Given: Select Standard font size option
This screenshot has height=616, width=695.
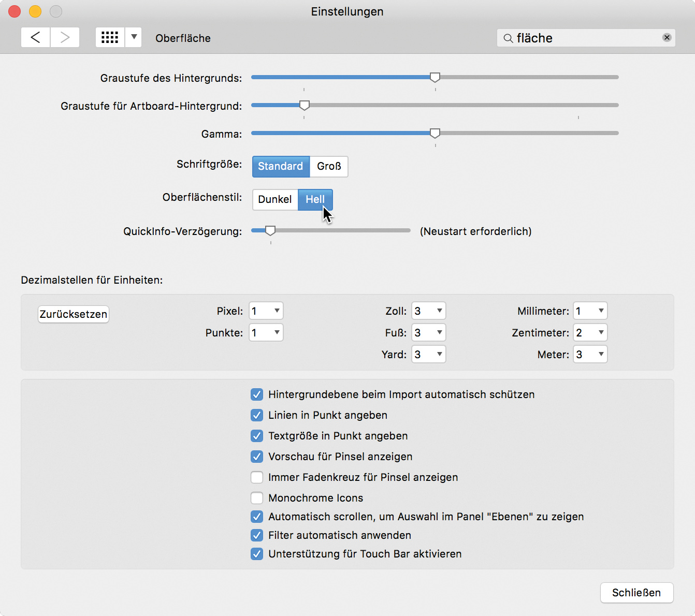Looking at the screenshot, I should click(281, 167).
